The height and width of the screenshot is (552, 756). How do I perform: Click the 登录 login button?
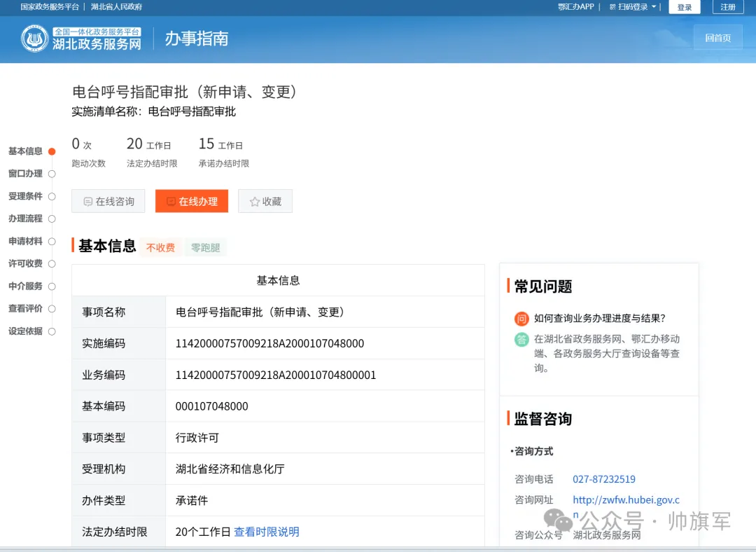(x=685, y=6)
